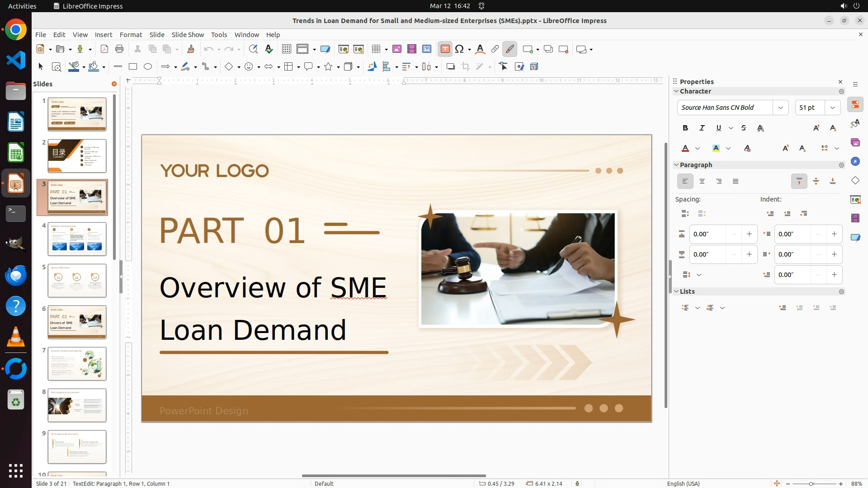Click the Display Grid toolbar icon
Viewport: 868px width, 488px height.
(286, 49)
